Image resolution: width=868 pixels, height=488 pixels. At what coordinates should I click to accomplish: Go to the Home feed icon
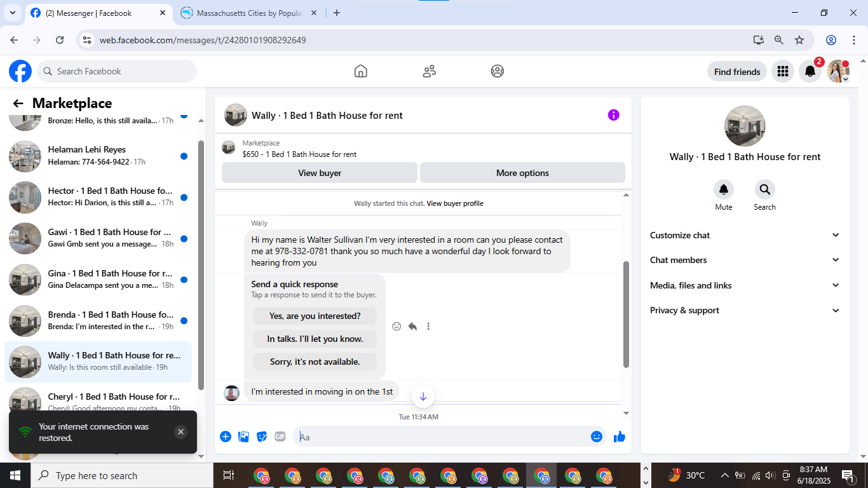(361, 71)
